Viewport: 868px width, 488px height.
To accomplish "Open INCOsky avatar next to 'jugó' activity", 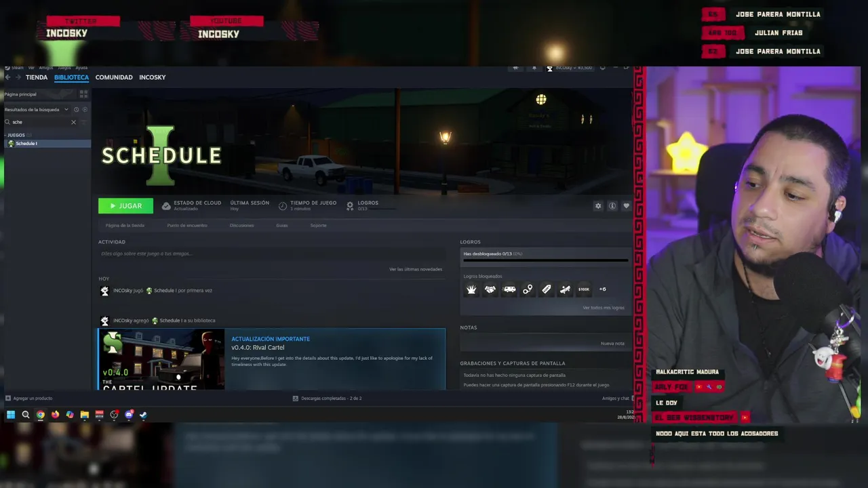I will 104,291.
